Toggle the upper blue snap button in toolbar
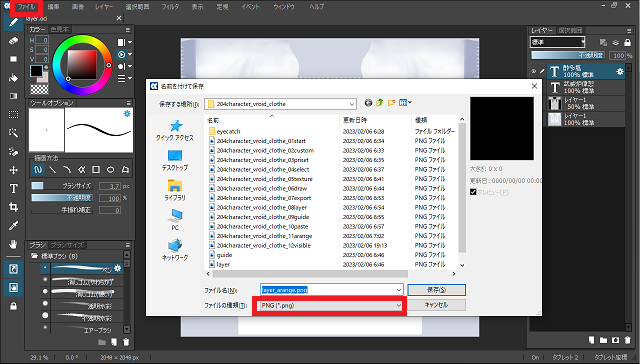Viewport: 640px width, 364px height. pos(13,269)
